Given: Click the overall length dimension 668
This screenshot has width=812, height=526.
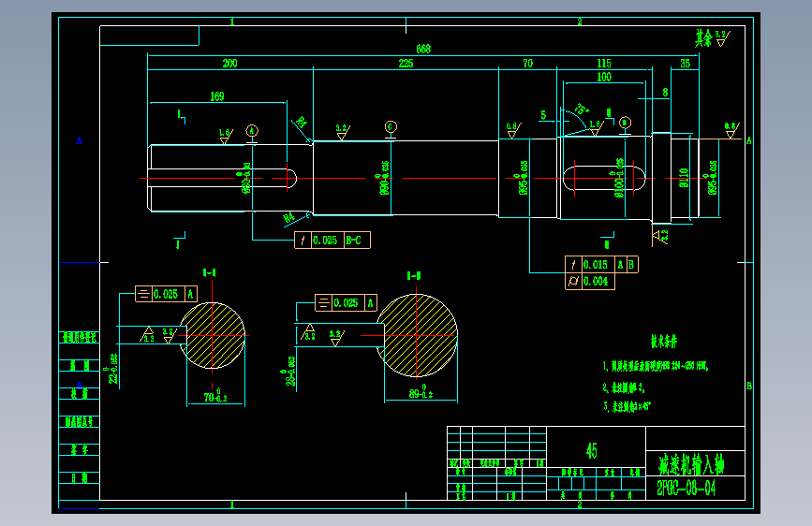Looking at the screenshot, I should click(423, 49).
